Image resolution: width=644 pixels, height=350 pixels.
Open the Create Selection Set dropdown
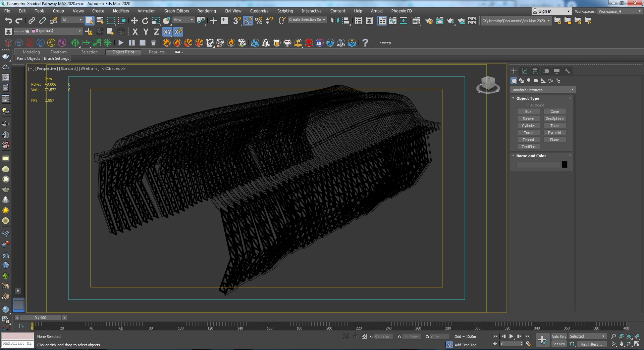click(x=307, y=20)
